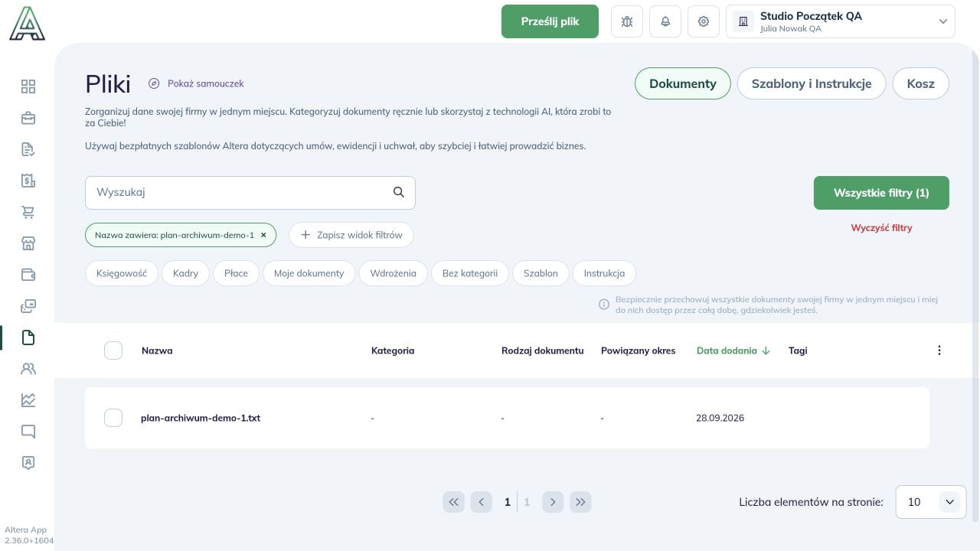Viewport: 980px width, 551px height.
Task: Click the Kategoria column header
Action: click(x=393, y=350)
